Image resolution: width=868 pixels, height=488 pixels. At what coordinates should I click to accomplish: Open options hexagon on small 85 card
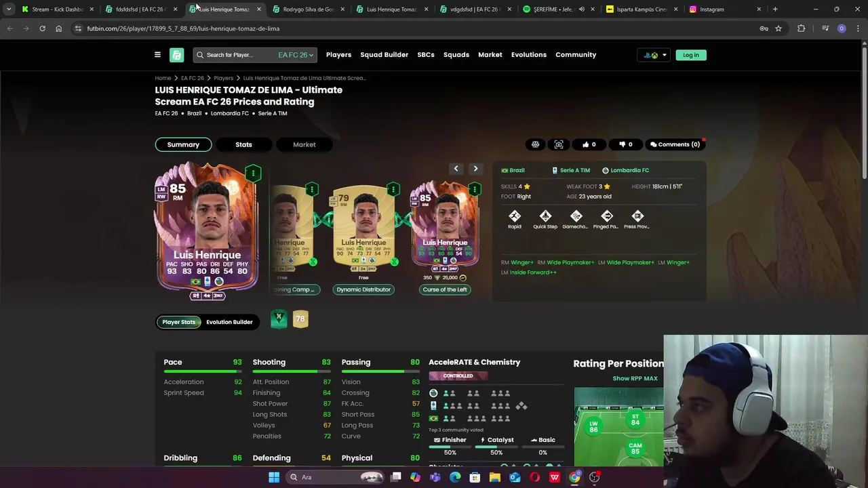pyautogui.click(x=475, y=189)
